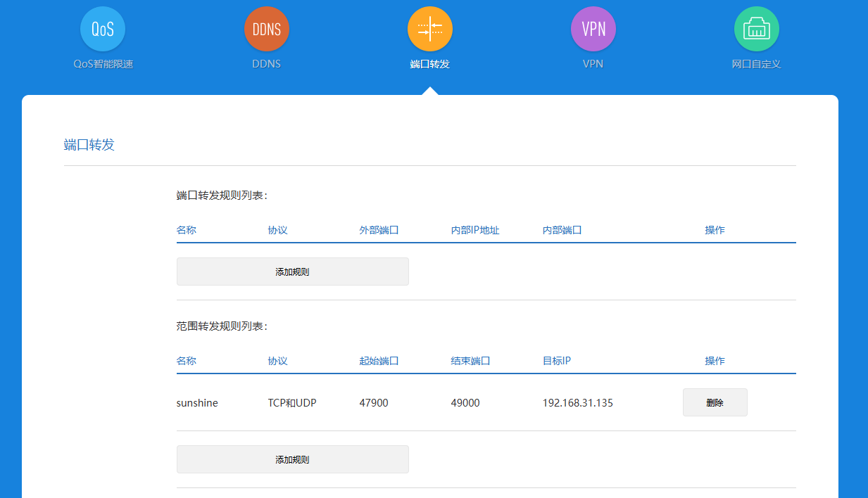Open the QoS smart speed limit icon

[x=103, y=29]
